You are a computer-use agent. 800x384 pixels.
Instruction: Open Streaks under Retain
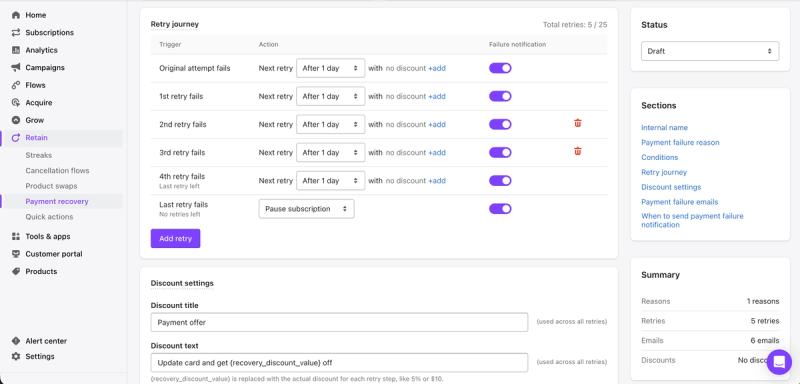[x=39, y=155]
